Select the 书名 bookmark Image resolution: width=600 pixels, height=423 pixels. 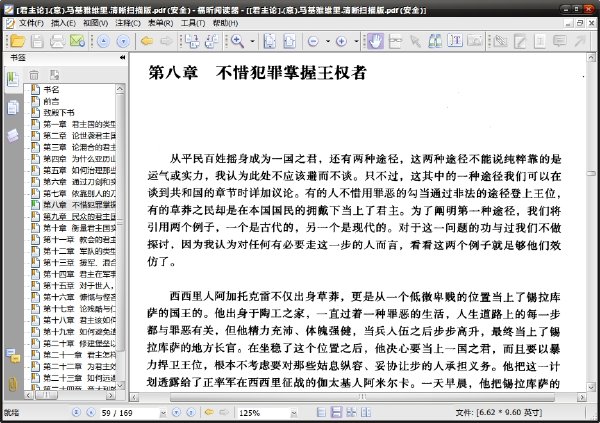(x=51, y=90)
